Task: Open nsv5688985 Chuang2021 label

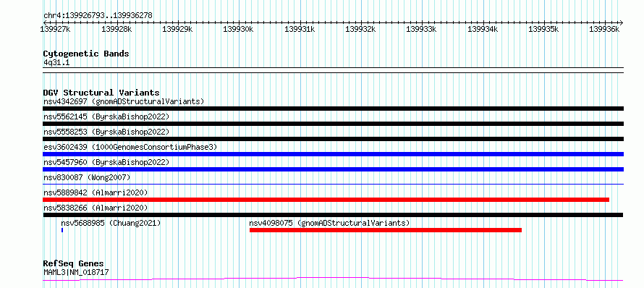Action: [x=111, y=223]
